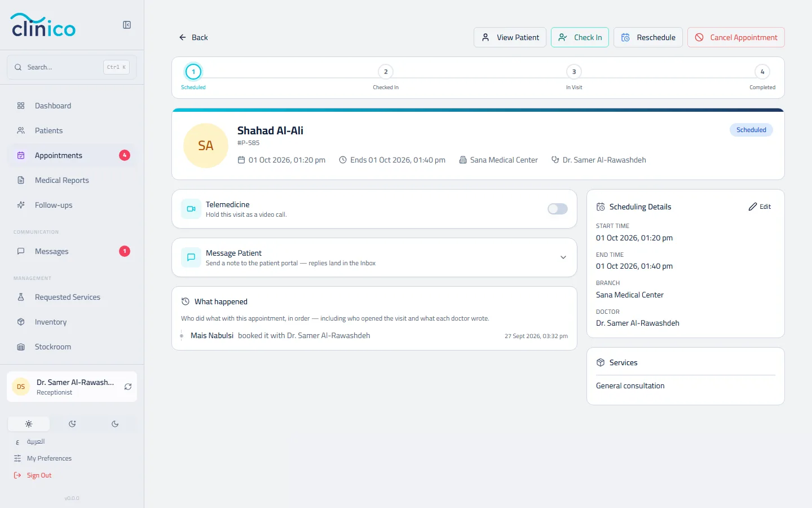
Task: Check In the patient
Action: tap(580, 37)
